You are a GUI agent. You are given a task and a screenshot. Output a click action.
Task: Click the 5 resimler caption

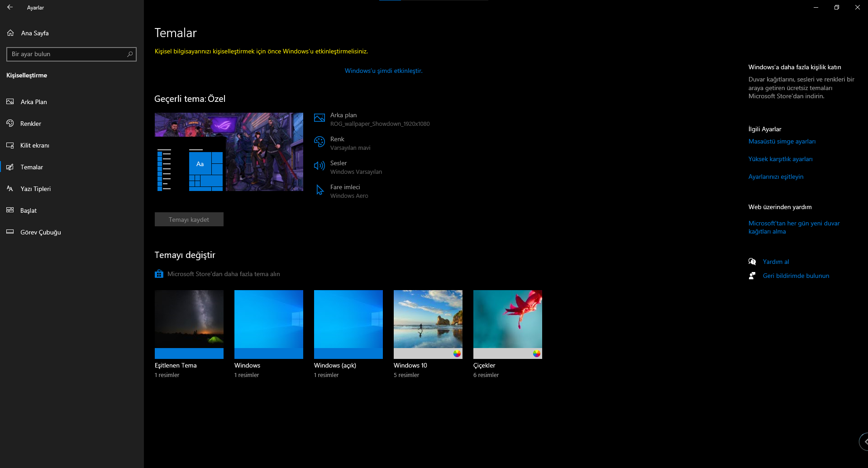(406, 375)
